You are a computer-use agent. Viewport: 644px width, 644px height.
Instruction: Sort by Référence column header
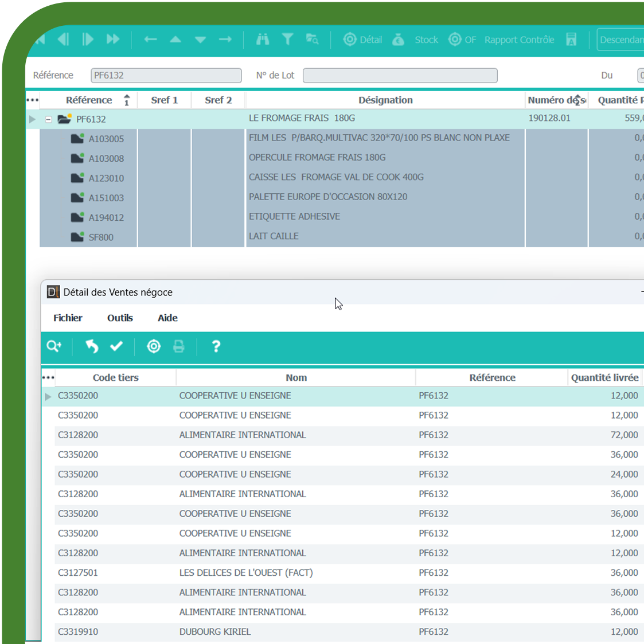89,100
